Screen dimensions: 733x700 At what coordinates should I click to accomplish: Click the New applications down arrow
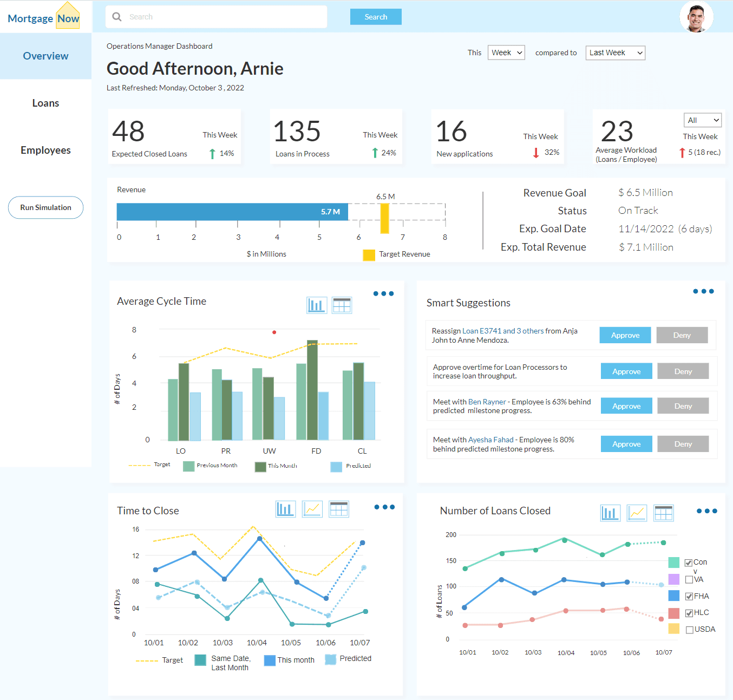click(536, 153)
